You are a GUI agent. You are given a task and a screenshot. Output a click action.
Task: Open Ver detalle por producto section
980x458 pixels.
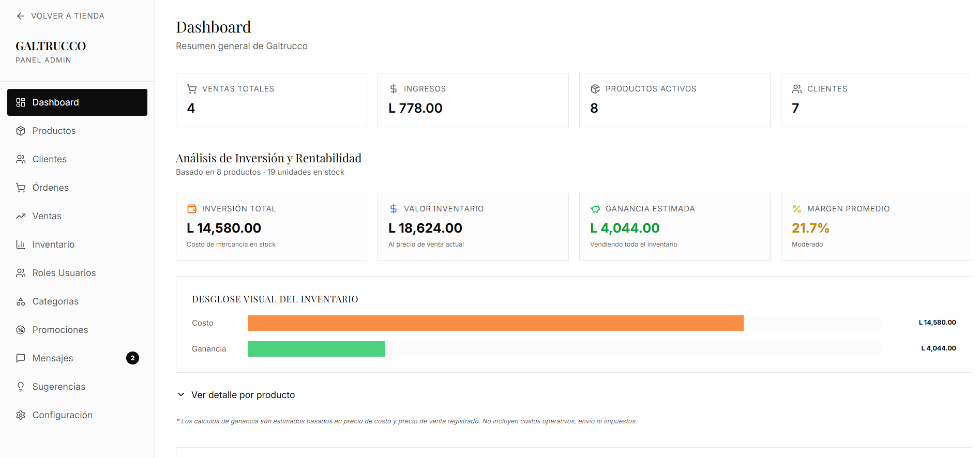click(243, 395)
